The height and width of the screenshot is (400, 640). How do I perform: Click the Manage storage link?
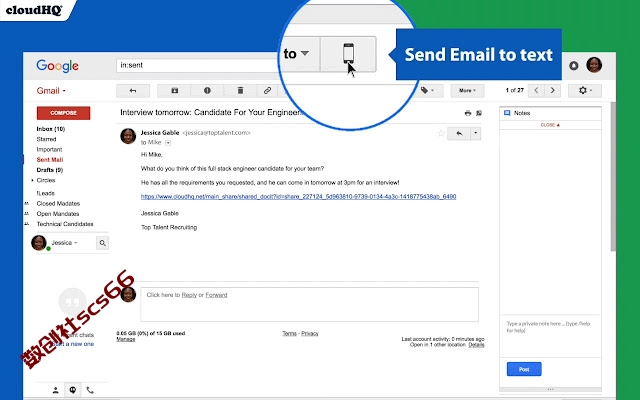tap(126, 339)
